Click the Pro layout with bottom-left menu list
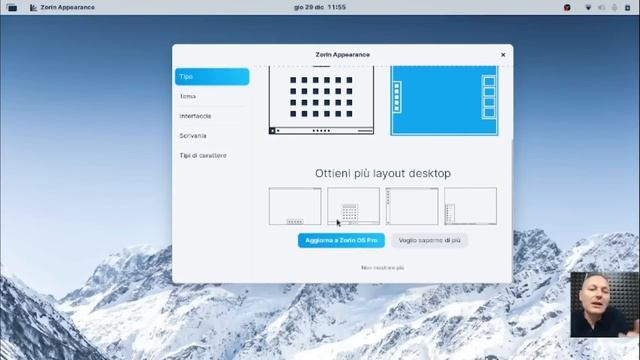The width and height of the screenshot is (640, 360). click(x=471, y=206)
